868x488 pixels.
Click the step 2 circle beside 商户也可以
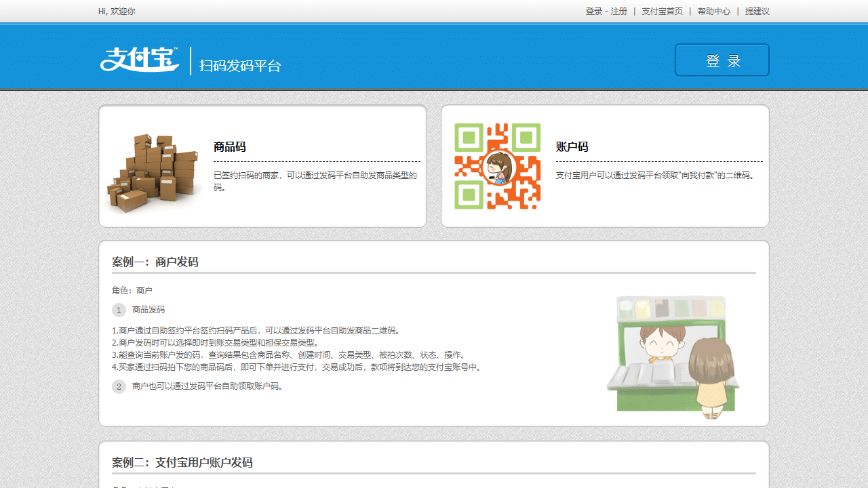pyautogui.click(x=119, y=386)
